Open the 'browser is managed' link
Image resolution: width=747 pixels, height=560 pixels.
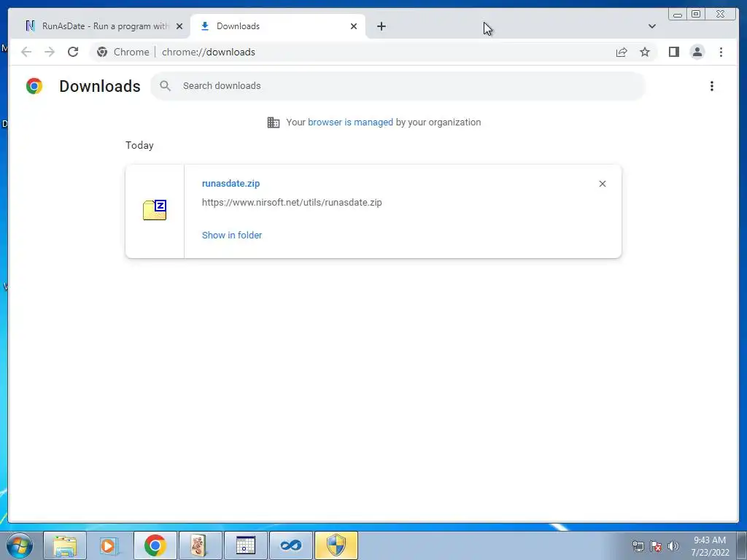pos(350,122)
